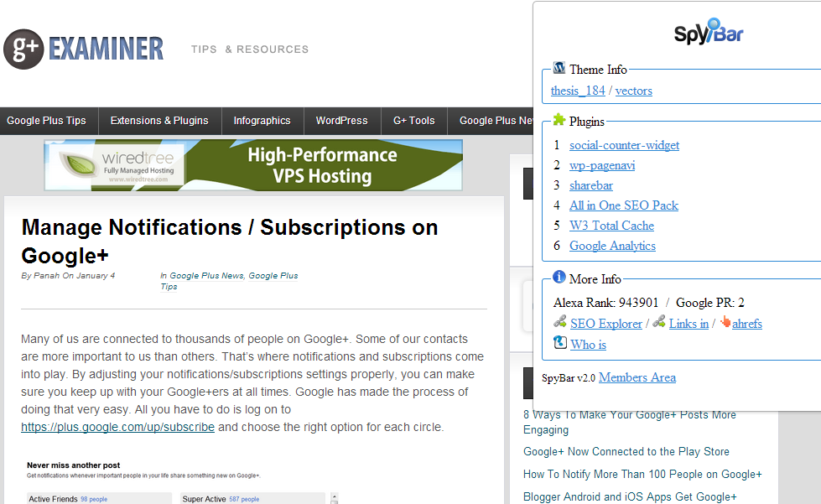The height and width of the screenshot is (504, 821).
Task: Click the 587 people count
Action: (244, 499)
